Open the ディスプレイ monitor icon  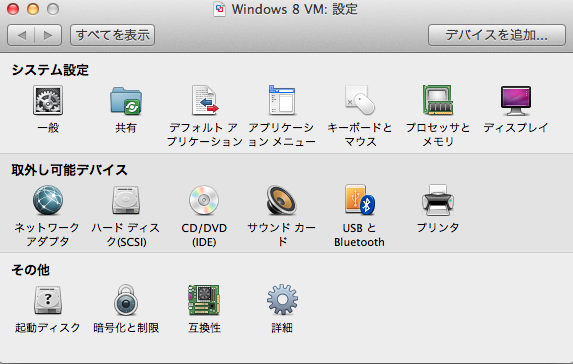coord(516,101)
